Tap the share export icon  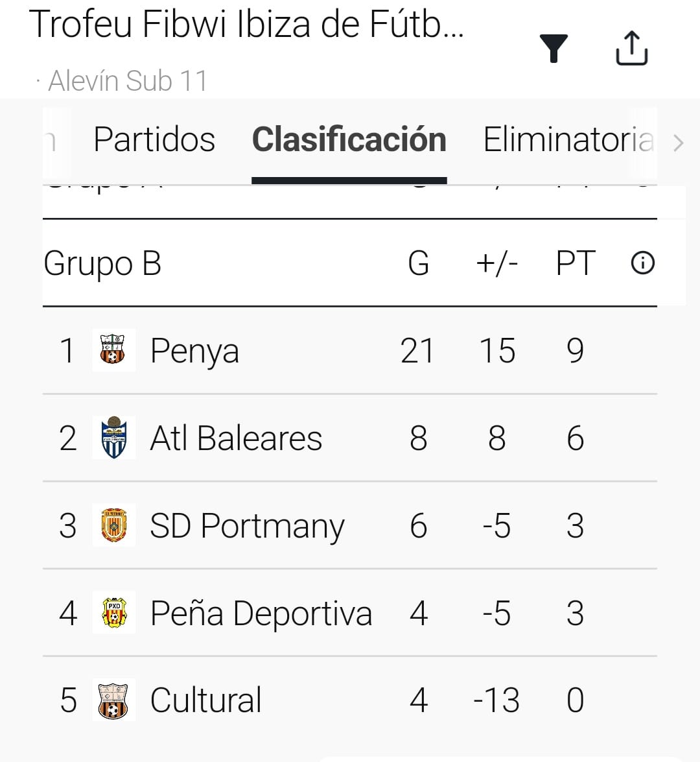point(631,49)
